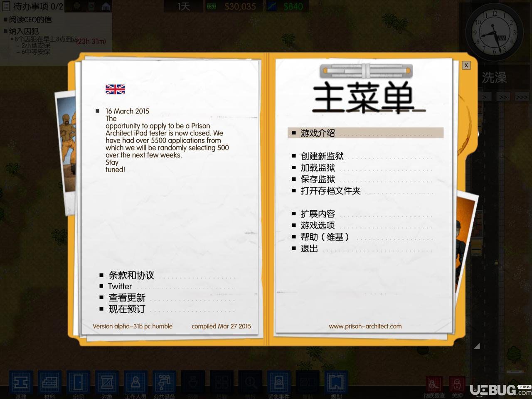Open the 房间 rooms door icon
Screen dimensions: 532x399
(x=78, y=382)
